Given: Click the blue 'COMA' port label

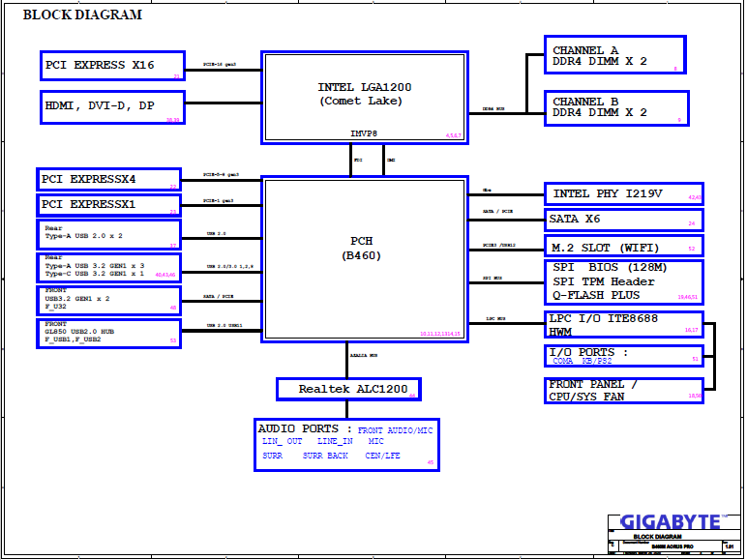Looking at the screenshot, I should pyautogui.click(x=563, y=361).
